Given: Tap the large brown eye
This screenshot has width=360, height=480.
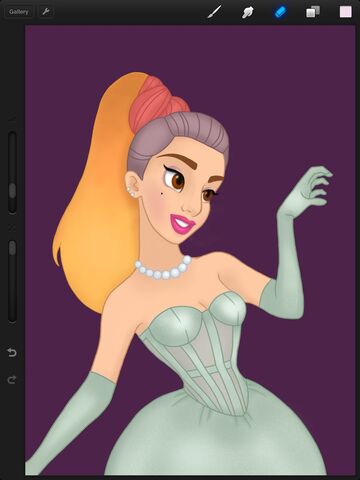Looking at the screenshot, I should pos(177,180).
